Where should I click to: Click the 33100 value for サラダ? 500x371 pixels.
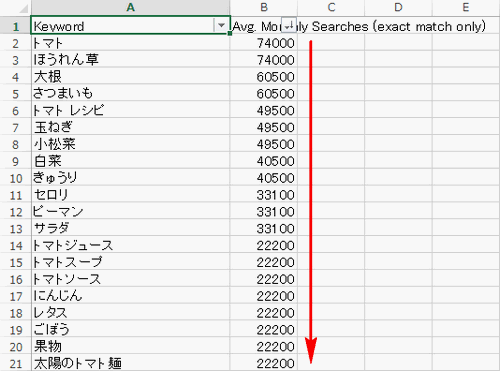(264, 229)
